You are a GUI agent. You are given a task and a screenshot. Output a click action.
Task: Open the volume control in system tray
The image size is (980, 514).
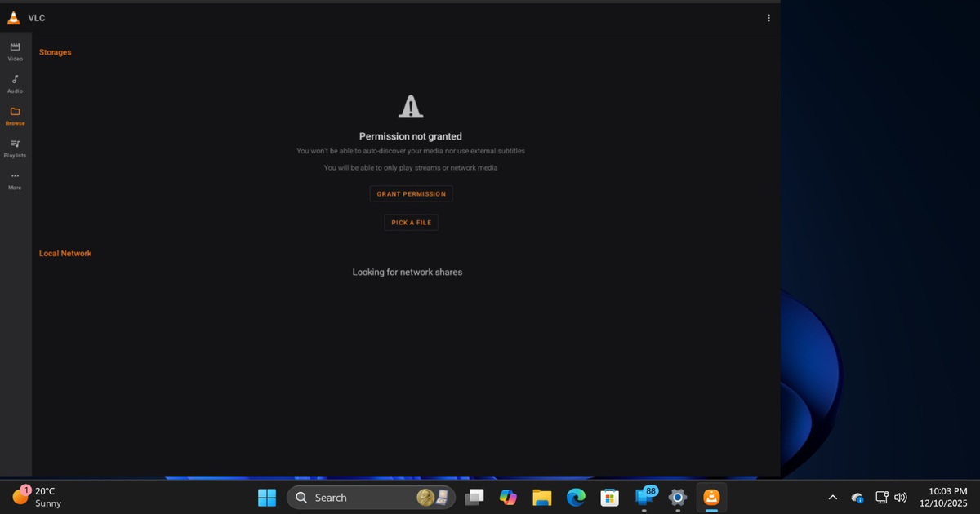point(901,497)
